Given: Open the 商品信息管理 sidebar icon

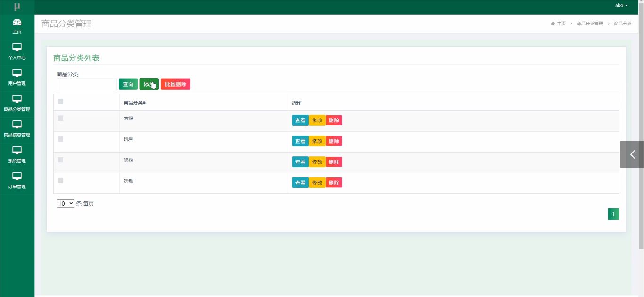Looking at the screenshot, I should [17, 125].
